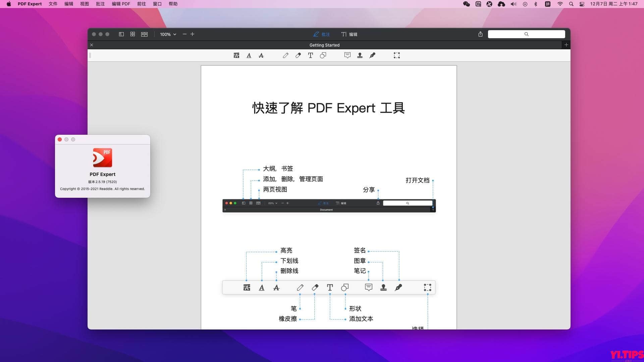Open the zoom level dropdown
The width and height of the screenshot is (644, 362).
coord(168,34)
